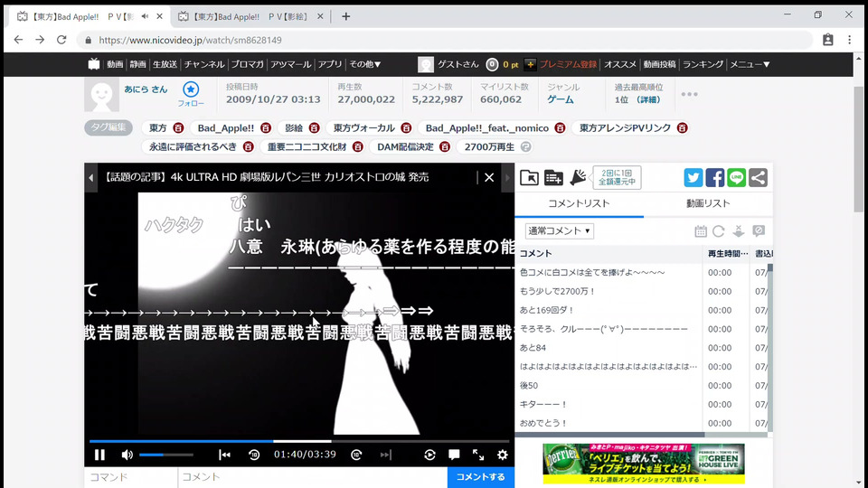Click the コマンド input field
Screen dimensions: 868x488
[x=130, y=477]
